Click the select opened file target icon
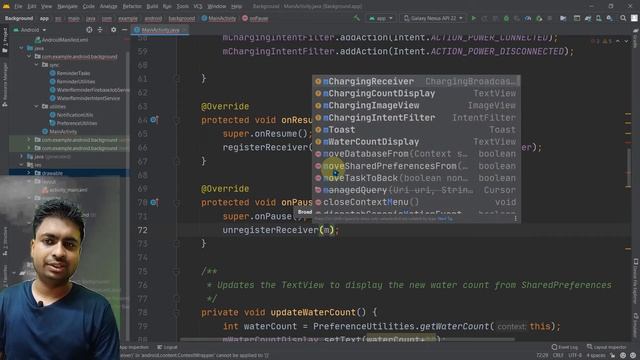Screen dimensions: 640x360 coord(89,30)
